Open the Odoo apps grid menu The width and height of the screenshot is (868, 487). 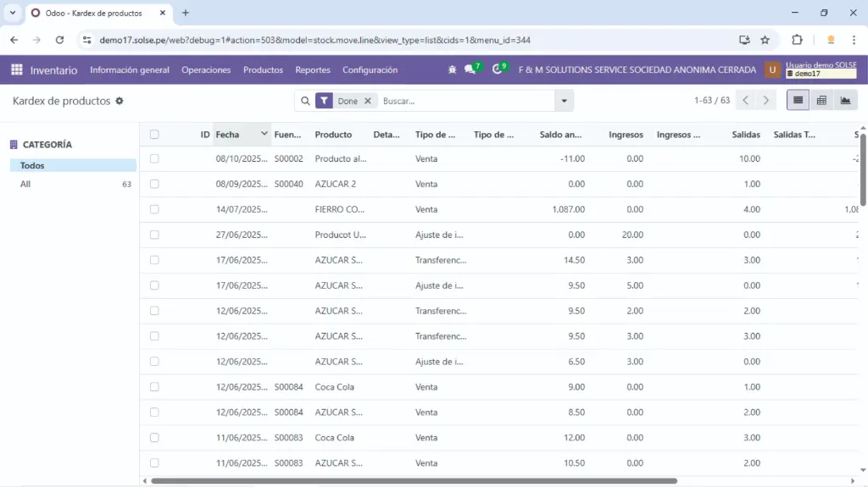tap(17, 70)
